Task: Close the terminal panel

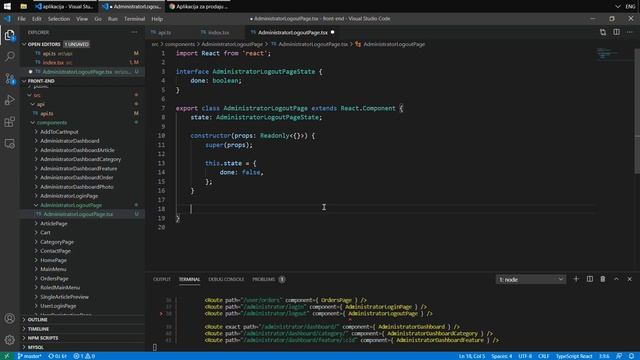Action: pyautogui.click(x=629, y=279)
